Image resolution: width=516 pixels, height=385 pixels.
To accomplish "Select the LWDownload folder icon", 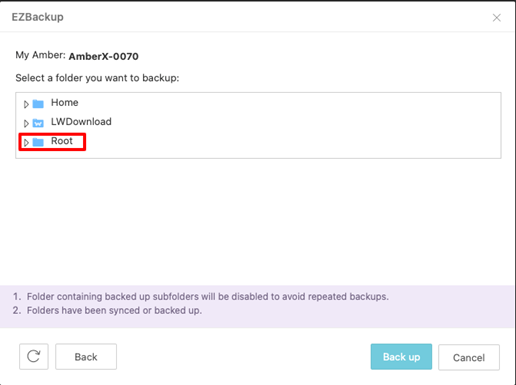I will [x=38, y=123].
